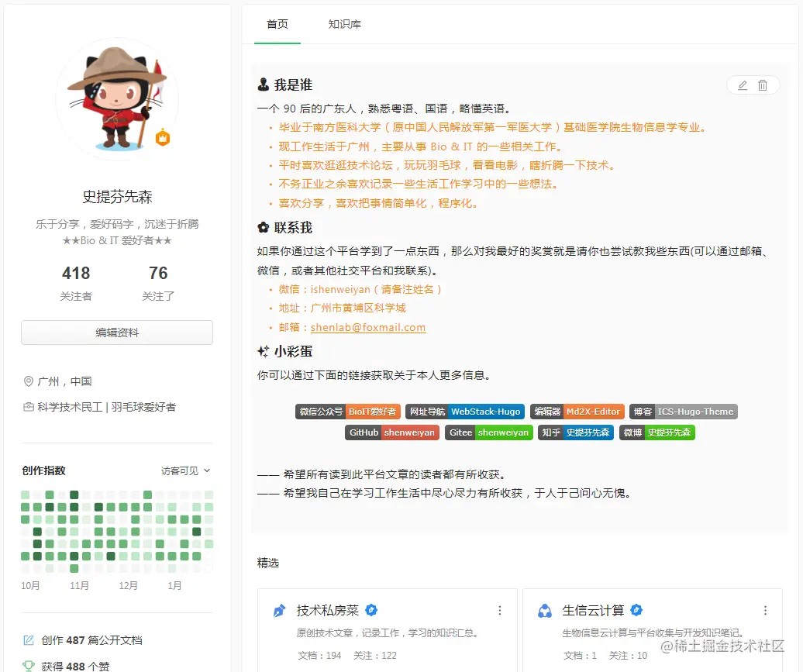
Task: Open the 生信云计算 knowledge base title
Action: point(593,611)
